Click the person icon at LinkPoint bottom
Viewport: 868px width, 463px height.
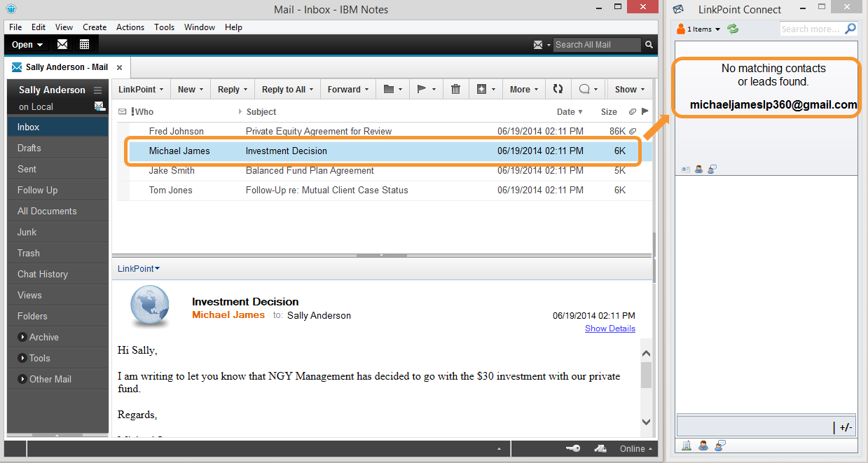point(703,445)
